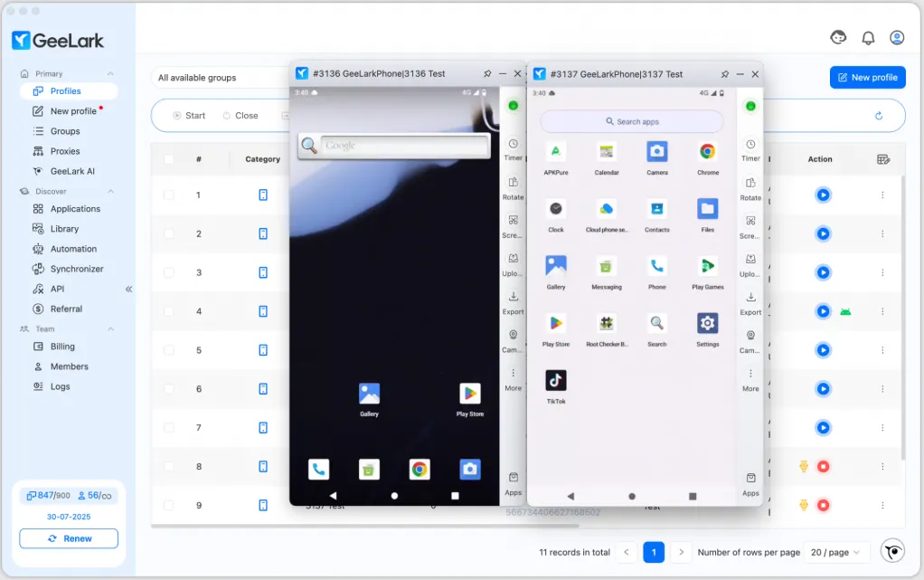
Task: Go to Proxies in the sidebar
Action: click(x=65, y=151)
